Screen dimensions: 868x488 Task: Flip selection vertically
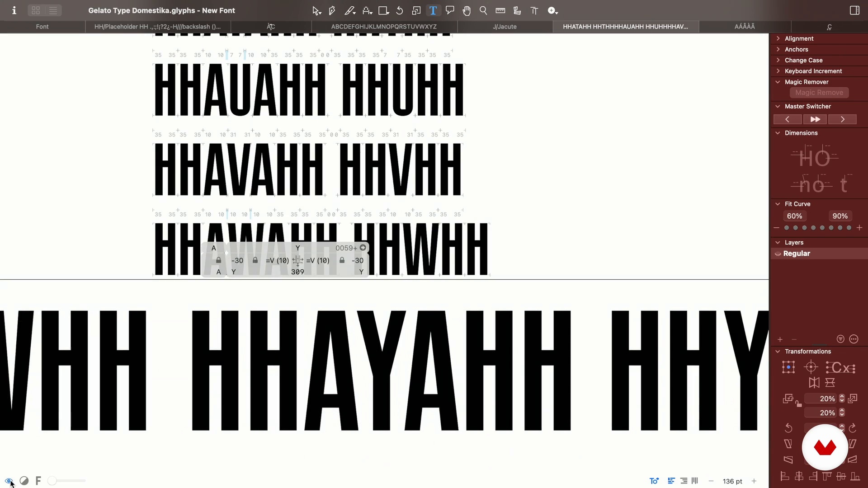830,383
